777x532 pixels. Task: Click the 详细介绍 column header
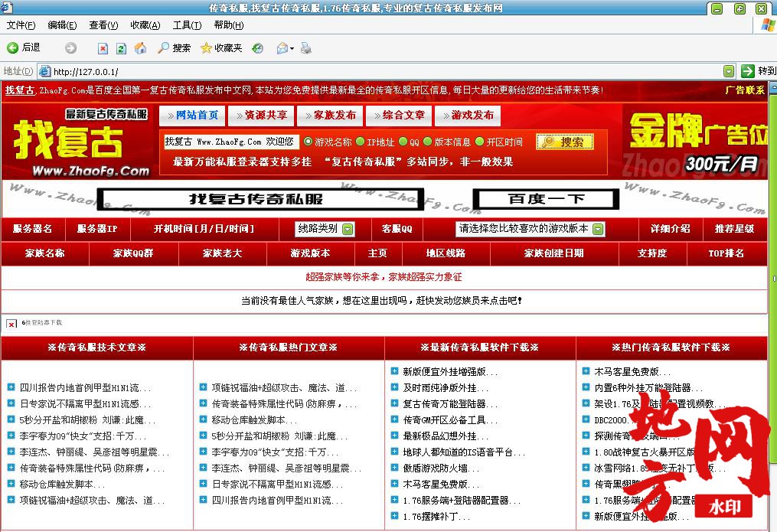pyautogui.click(x=670, y=229)
